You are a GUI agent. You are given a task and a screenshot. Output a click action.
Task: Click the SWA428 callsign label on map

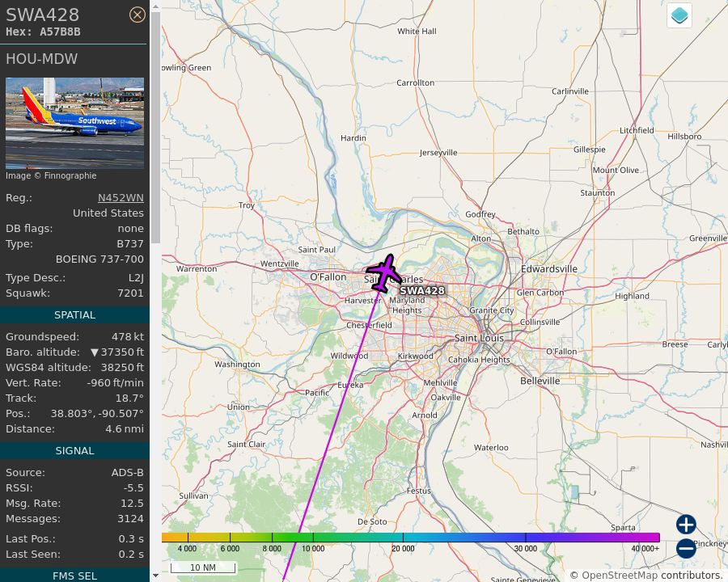(422, 290)
